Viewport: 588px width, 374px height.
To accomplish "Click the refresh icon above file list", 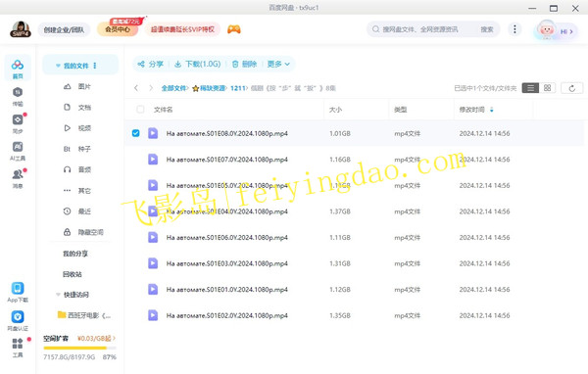I will pos(572,88).
